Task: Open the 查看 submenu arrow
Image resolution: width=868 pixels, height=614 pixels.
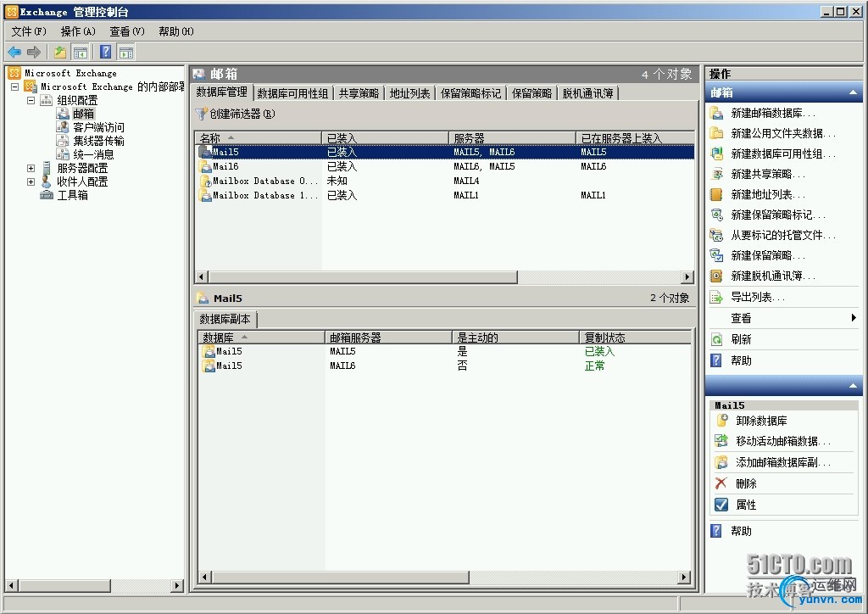Action: 854,318
